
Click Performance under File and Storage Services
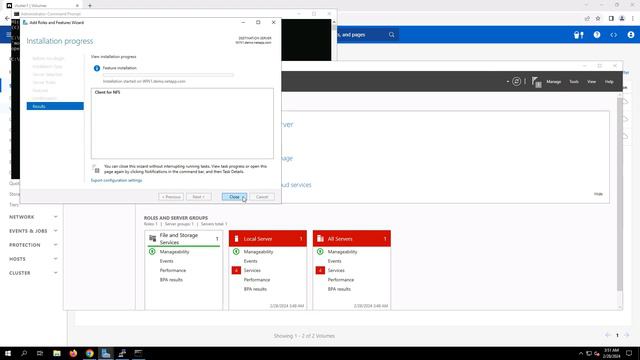tap(173, 271)
